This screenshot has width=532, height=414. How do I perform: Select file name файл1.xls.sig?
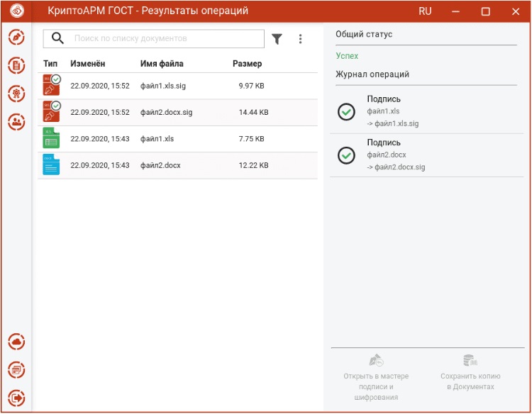click(x=163, y=86)
